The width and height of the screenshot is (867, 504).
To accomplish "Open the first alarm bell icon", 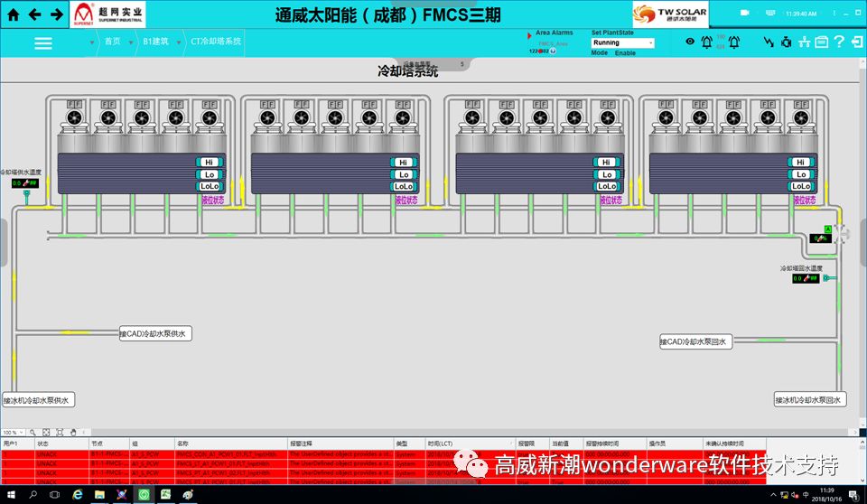I will (x=706, y=42).
